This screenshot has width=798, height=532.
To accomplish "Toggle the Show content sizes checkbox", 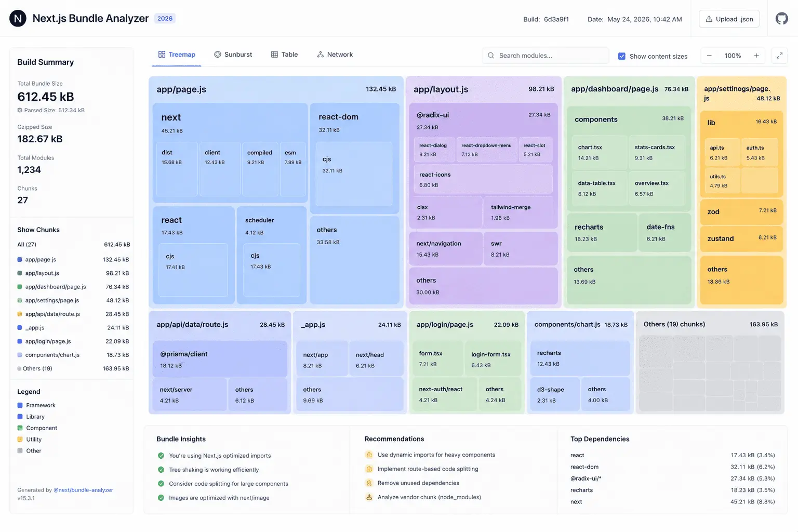I will pyautogui.click(x=621, y=56).
